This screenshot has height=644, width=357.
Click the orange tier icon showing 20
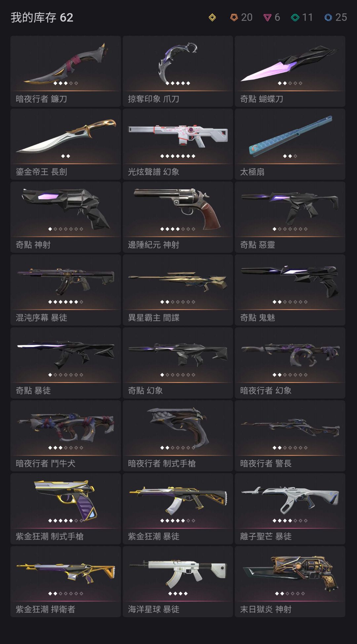234,18
